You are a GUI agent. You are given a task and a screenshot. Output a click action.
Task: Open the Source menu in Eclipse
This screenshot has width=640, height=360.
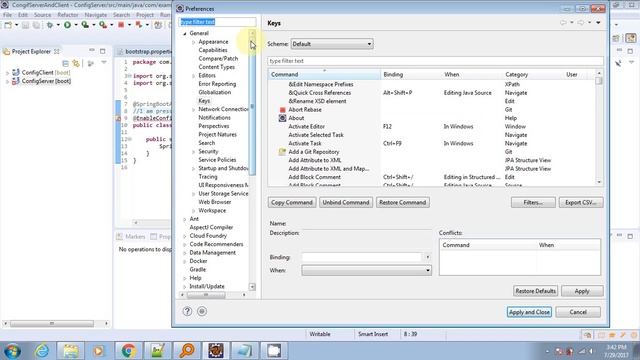(x=42, y=15)
